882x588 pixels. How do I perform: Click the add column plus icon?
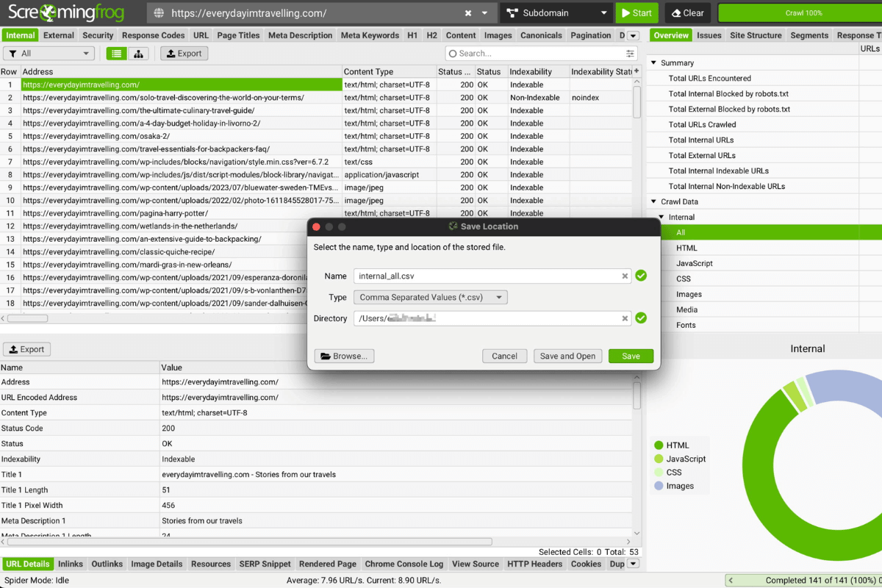[x=637, y=71]
